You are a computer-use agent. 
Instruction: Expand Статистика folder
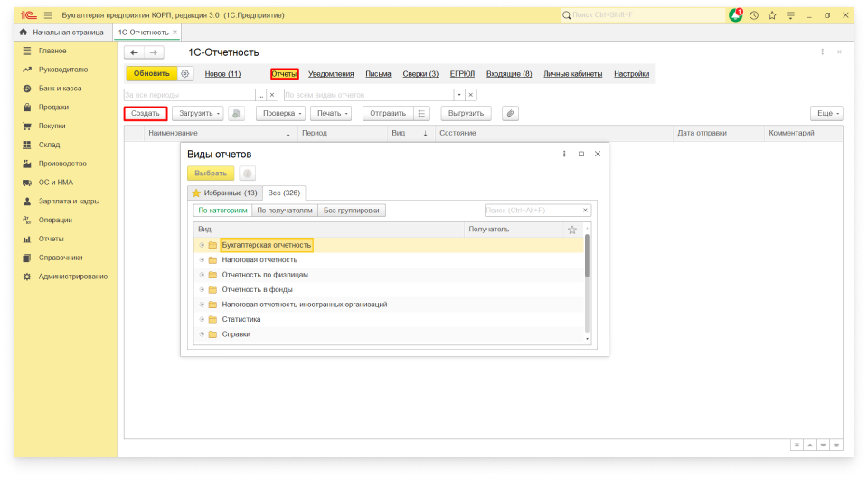pyautogui.click(x=202, y=320)
